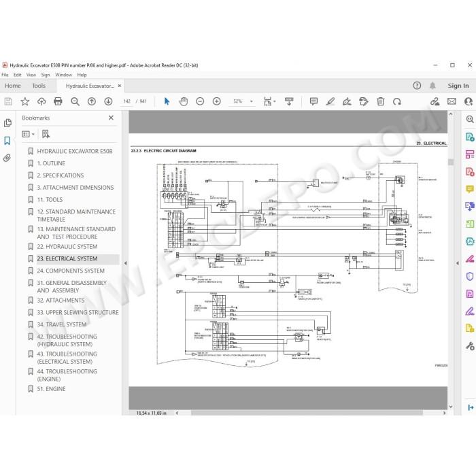Switch to the Tools tab
Screen dimensions: 476x476
coord(39,86)
